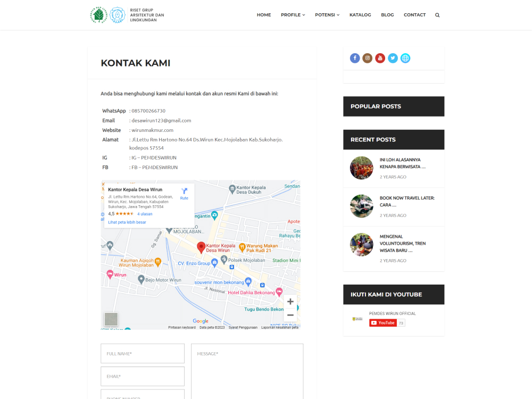Click the pink Wirun hotel marker
Viewport: 532px width, 399px height.
click(x=110, y=274)
